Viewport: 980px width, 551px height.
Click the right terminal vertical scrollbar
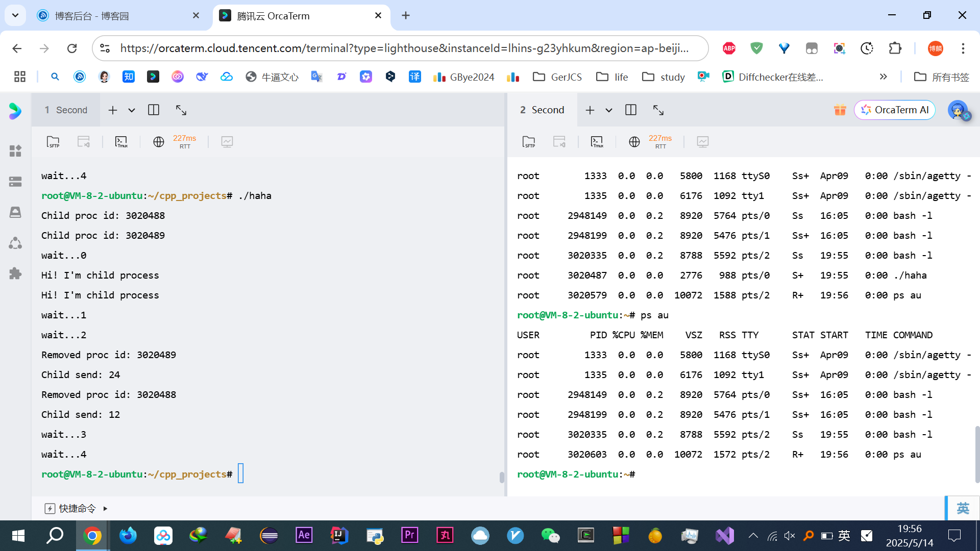[977, 454]
